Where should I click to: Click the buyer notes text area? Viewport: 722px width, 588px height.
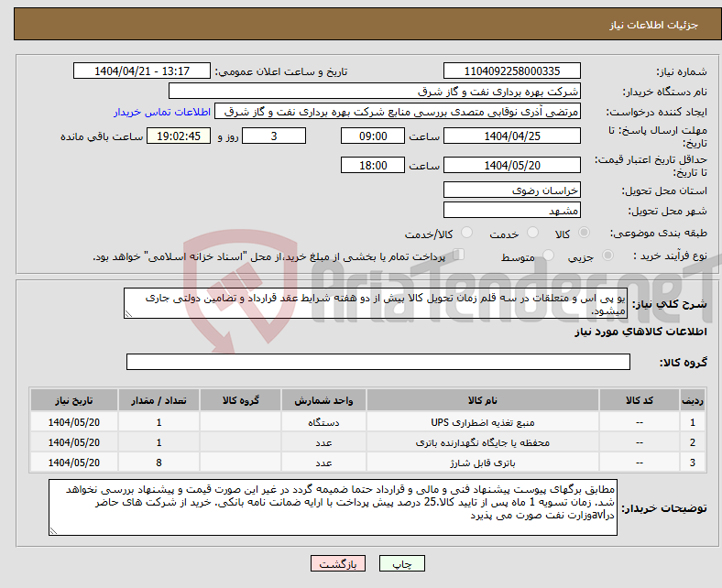[333, 507]
